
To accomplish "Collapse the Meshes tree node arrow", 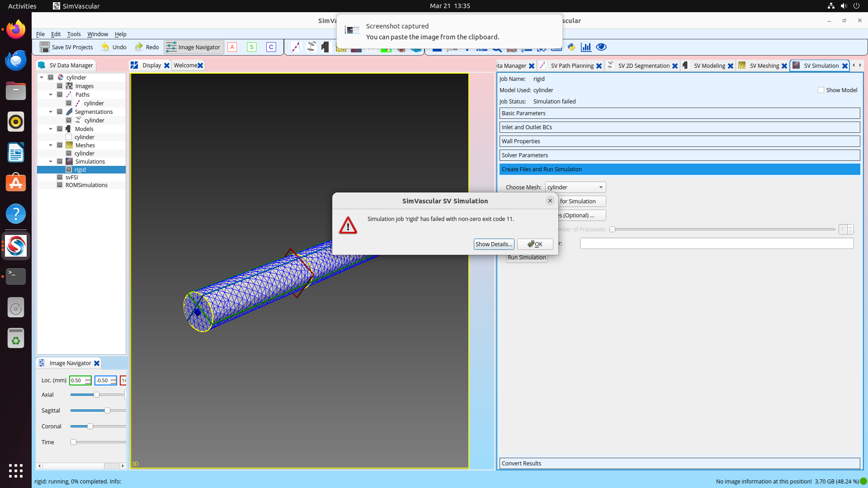I will pos(51,145).
